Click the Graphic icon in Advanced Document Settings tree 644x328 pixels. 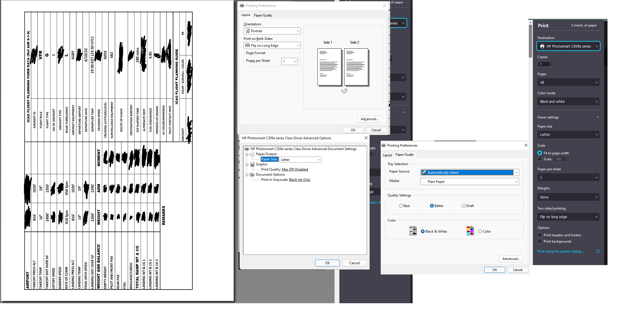click(x=252, y=164)
